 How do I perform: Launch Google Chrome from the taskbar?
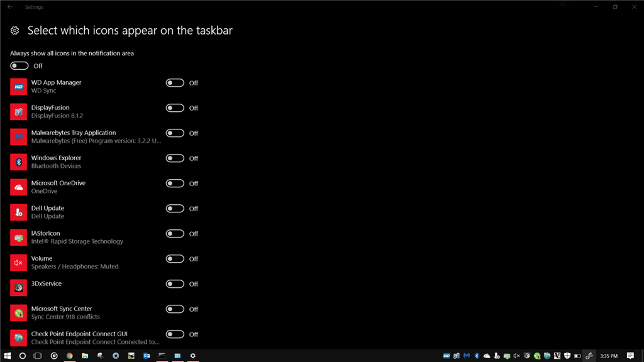pyautogui.click(x=69, y=356)
